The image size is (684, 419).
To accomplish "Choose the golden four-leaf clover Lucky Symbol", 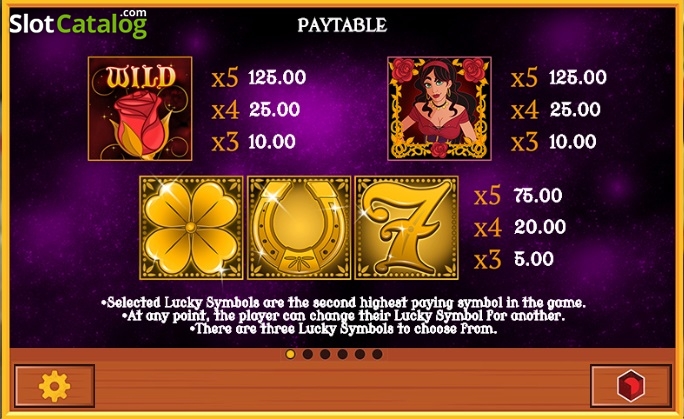I will click(x=191, y=228).
